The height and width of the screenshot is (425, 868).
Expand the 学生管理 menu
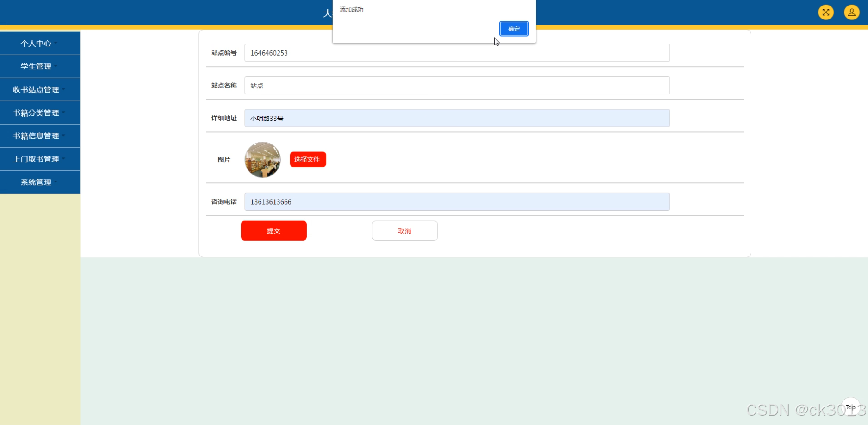pos(40,66)
